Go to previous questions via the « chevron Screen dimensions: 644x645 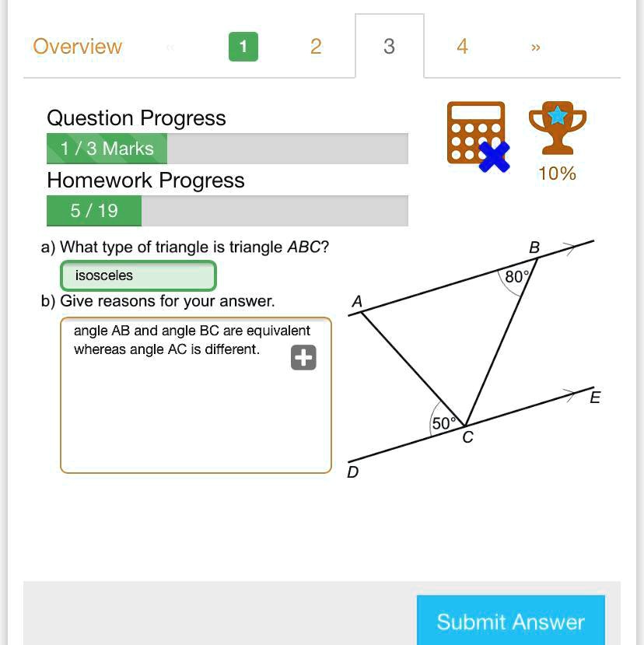click(x=170, y=47)
